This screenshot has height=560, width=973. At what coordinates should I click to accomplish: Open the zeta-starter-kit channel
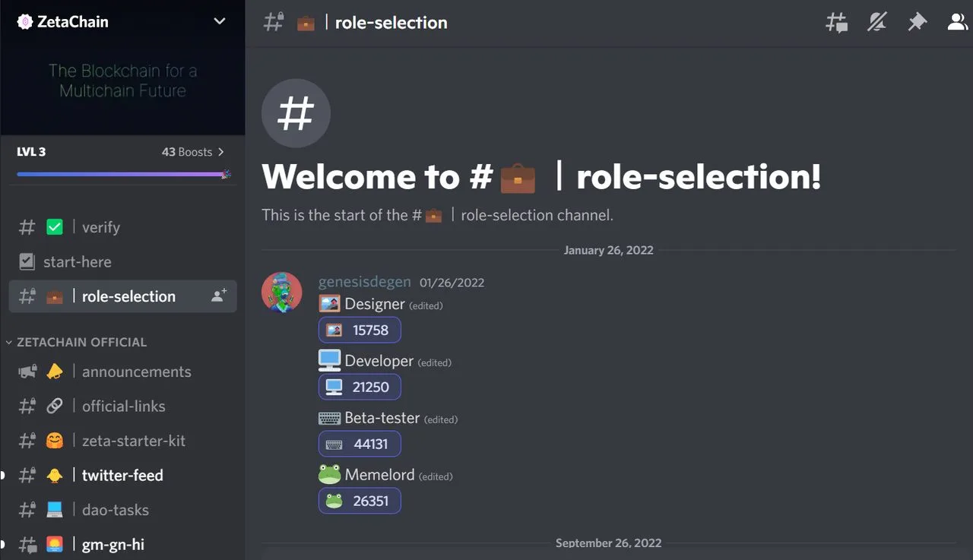[122, 441]
